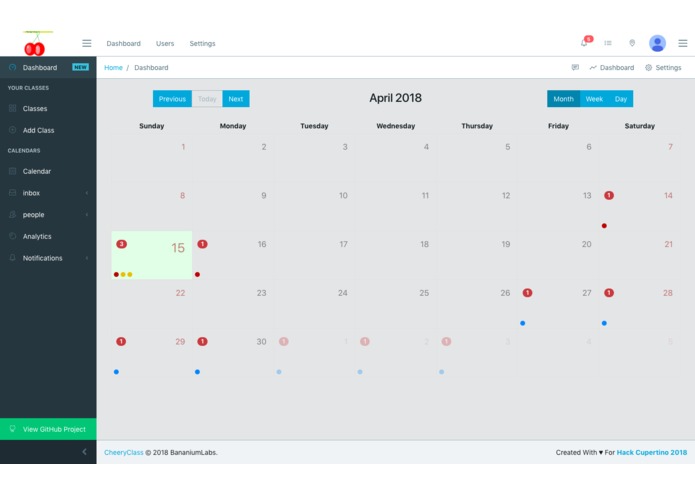Open Dashboard in top navigation
The image size is (695, 494).
pos(124,43)
